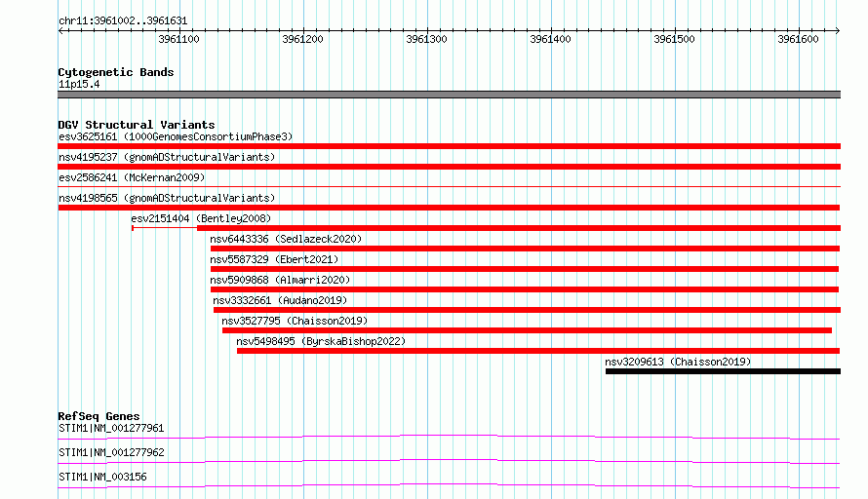Click the esv2151404 red bar
Image resolution: width=868 pixels, height=499 pixels.
click(519, 228)
